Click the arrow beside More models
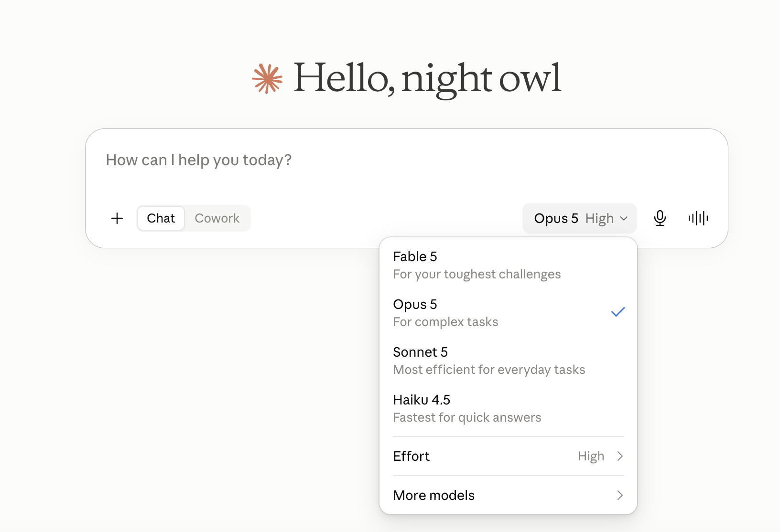Image resolution: width=780 pixels, height=532 pixels. (620, 495)
